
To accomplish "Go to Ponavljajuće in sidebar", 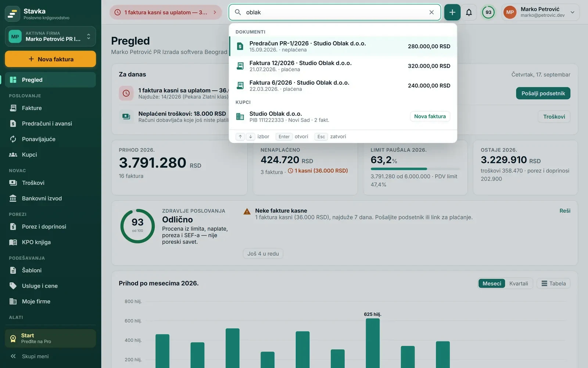I will [x=50, y=139].
